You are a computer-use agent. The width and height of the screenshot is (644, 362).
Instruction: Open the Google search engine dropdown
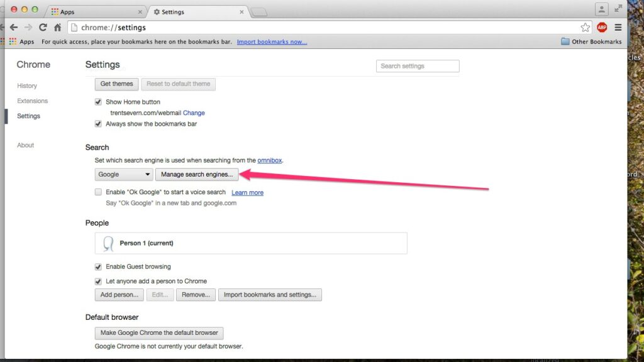tap(123, 174)
